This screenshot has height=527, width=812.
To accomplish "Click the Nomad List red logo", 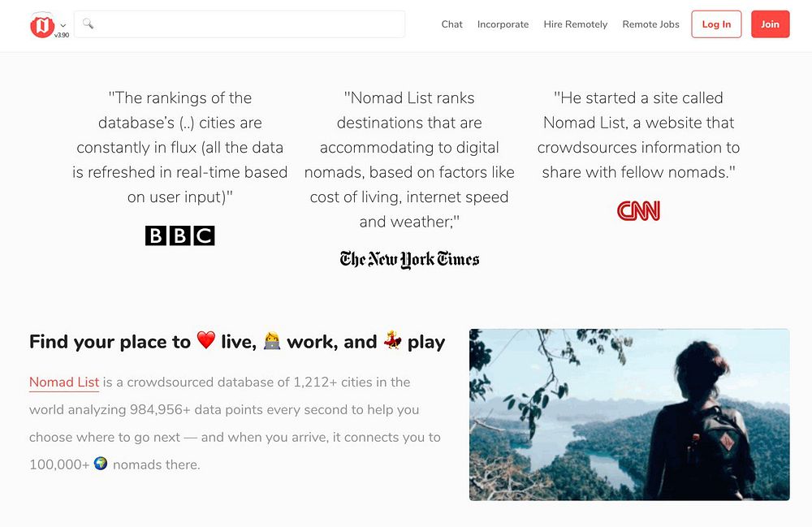I will (42, 24).
